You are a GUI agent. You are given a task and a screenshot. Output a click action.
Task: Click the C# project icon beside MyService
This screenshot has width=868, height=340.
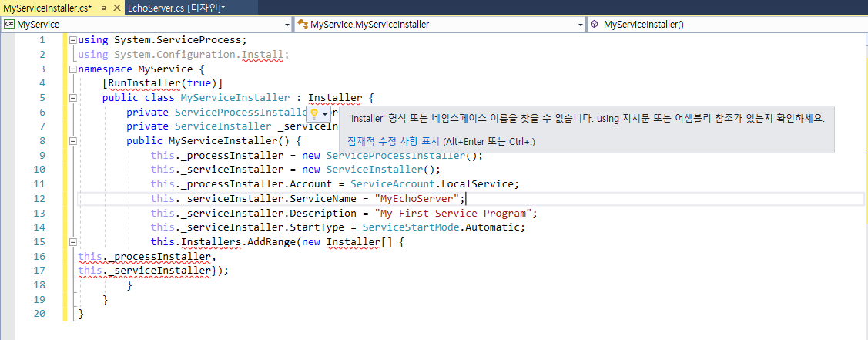[x=9, y=24]
